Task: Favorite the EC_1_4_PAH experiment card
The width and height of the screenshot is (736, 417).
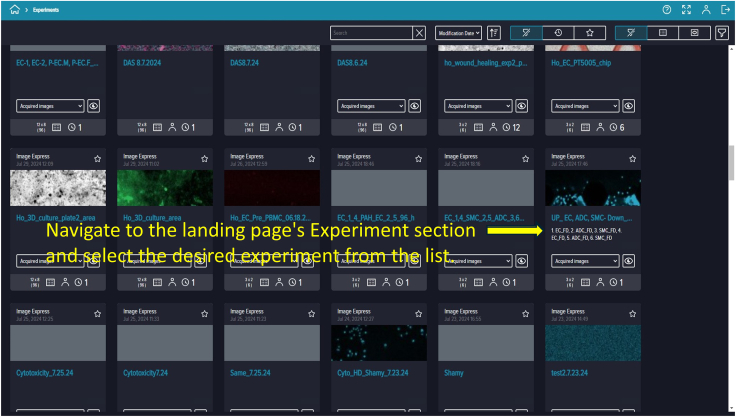Action: click(418, 159)
